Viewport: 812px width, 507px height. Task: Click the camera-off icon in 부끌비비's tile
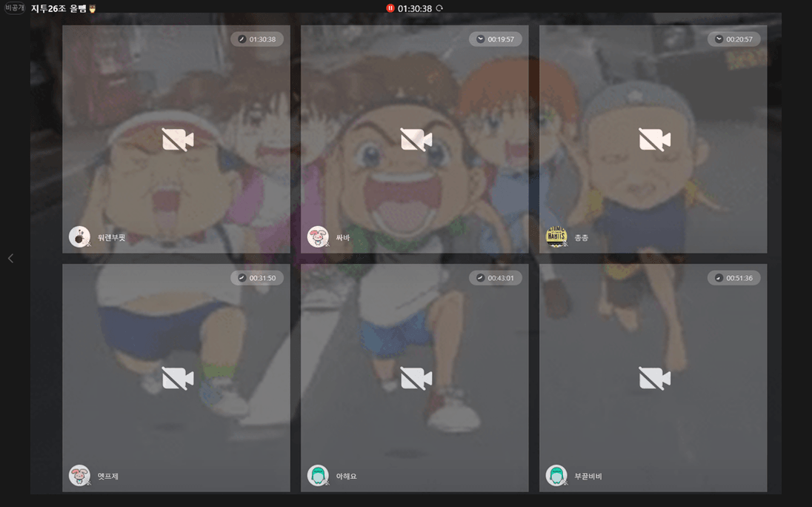click(655, 378)
